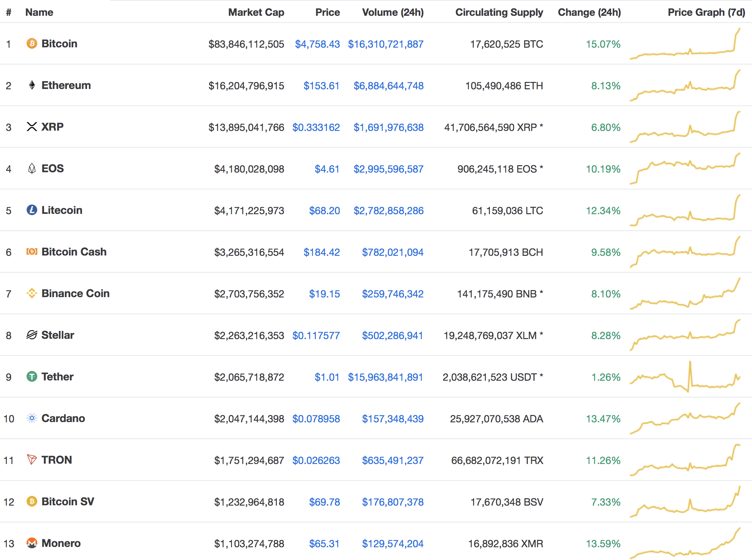Screen dimensions: 752x560
Task: Open the Bitcoin Cash name link
Action: (74, 251)
